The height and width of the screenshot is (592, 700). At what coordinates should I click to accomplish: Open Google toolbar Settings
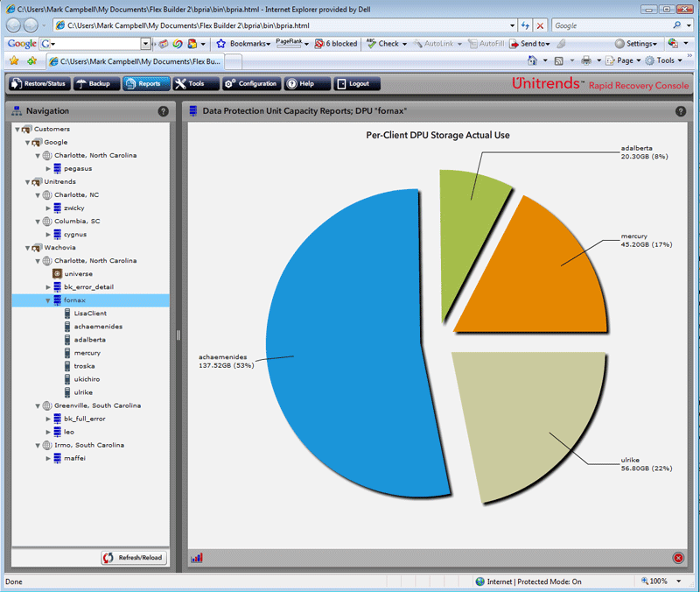point(636,43)
